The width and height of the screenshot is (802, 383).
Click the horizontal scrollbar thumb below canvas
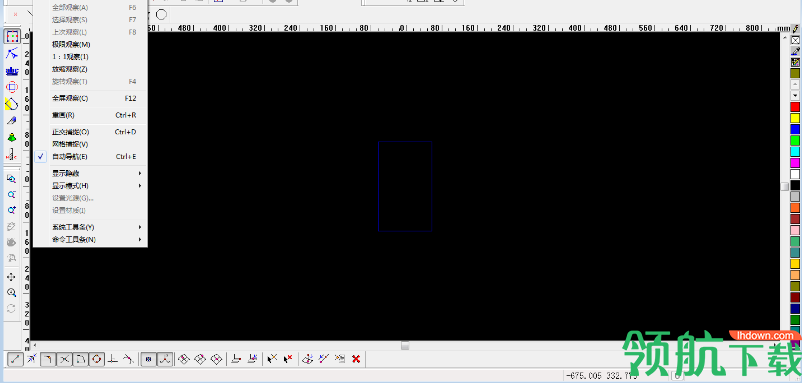point(405,346)
